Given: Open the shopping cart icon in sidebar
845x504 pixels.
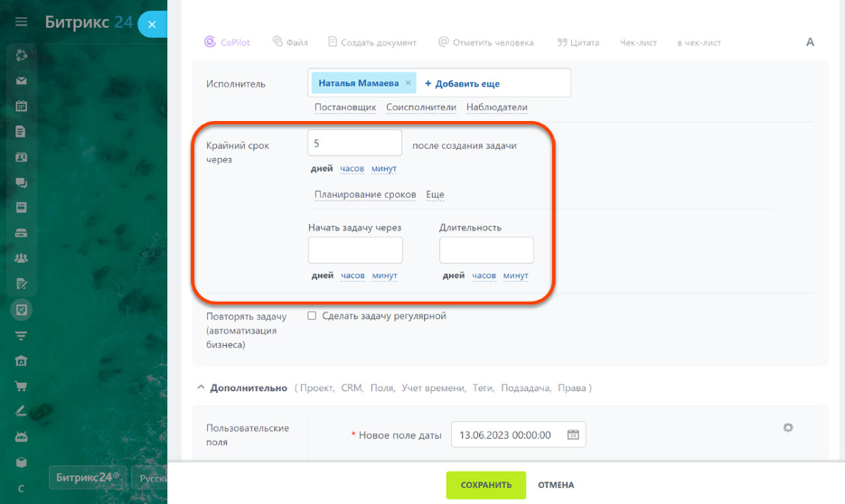Looking at the screenshot, I should coord(22,387).
